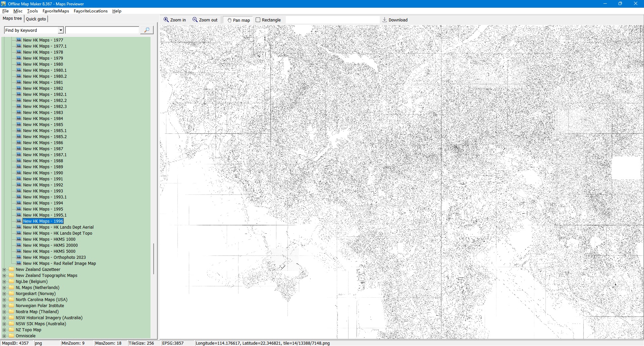Select the Pan map hand tool
This screenshot has height=346, width=644.
point(229,20)
